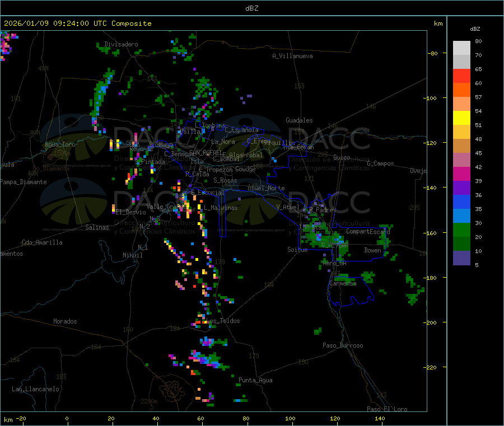Image resolution: width=504 pixels, height=426 pixels.
Task: Click the Morados place label
Action: tap(65, 321)
